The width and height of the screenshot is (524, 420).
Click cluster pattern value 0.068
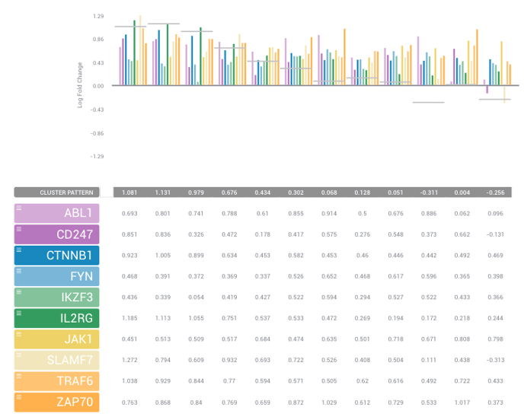(x=329, y=192)
